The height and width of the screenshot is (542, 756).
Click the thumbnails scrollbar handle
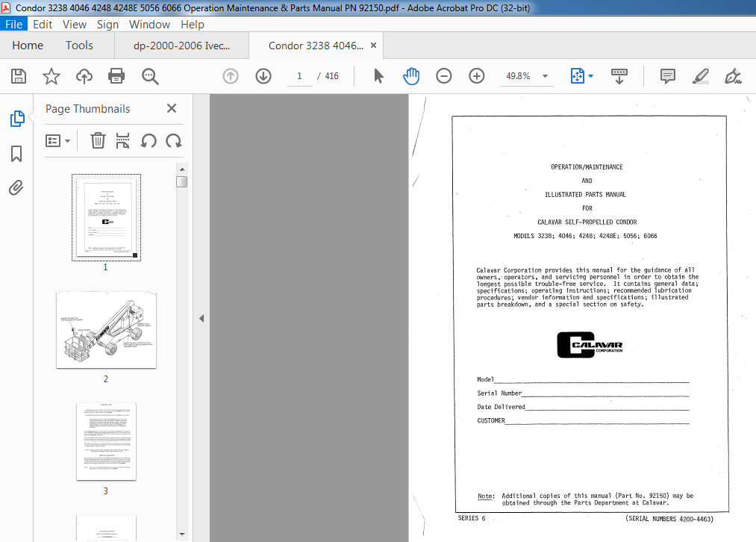pos(182,182)
